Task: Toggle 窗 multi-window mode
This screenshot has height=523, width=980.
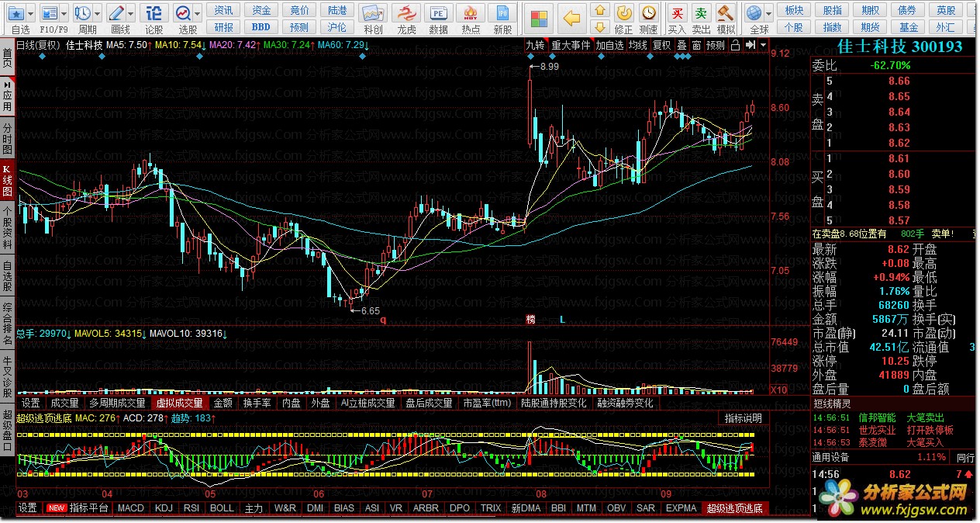Action: pyautogui.click(x=696, y=45)
